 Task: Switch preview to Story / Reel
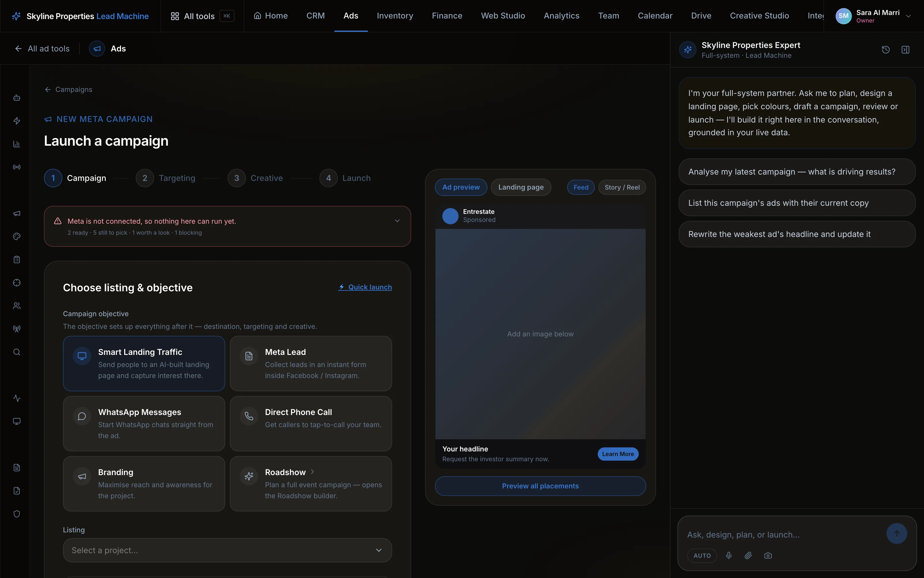(622, 187)
